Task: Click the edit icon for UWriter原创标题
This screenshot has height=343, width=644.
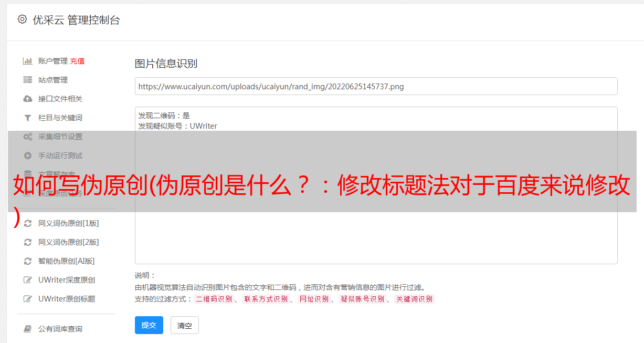Action: 28,299
